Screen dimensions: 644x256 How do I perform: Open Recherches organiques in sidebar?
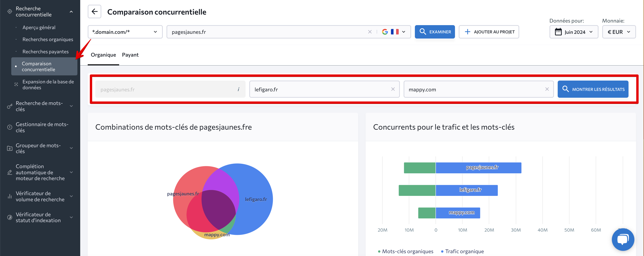[x=48, y=39]
